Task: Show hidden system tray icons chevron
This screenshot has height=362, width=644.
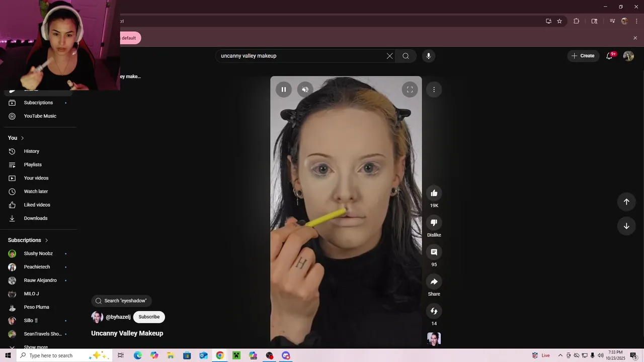Action: pyautogui.click(x=560, y=355)
